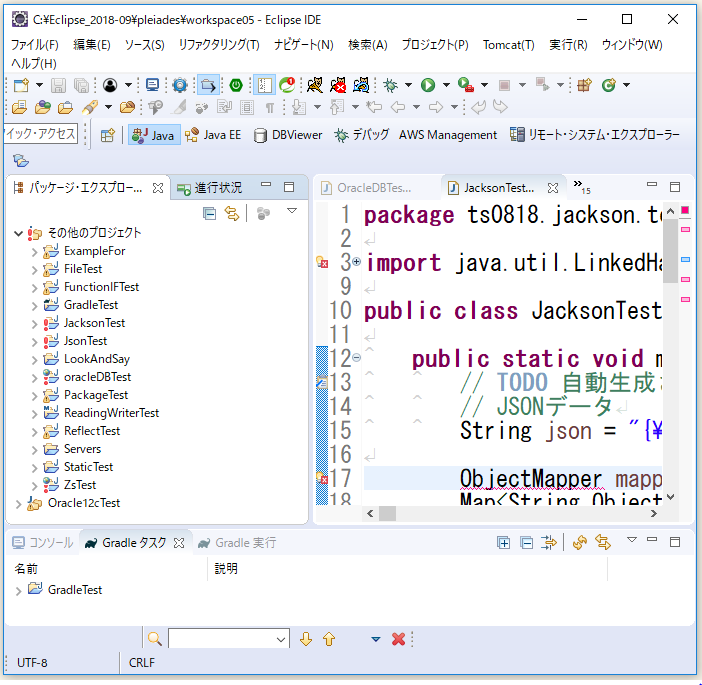This screenshot has height=685, width=702.
Task: Switch to the コンソール tab
Action: (x=43, y=543)
